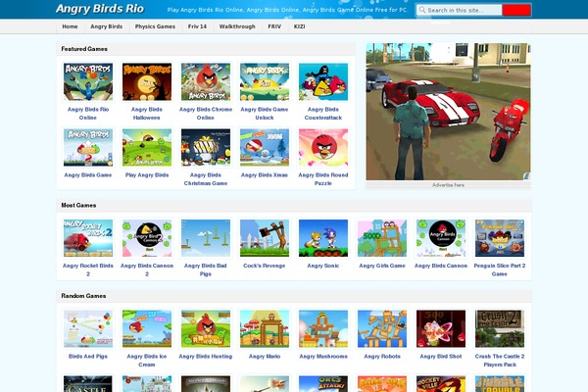Click the Cock's Revenge text link
The height and width of the screenshot is (392, 588).
(265, 266)
